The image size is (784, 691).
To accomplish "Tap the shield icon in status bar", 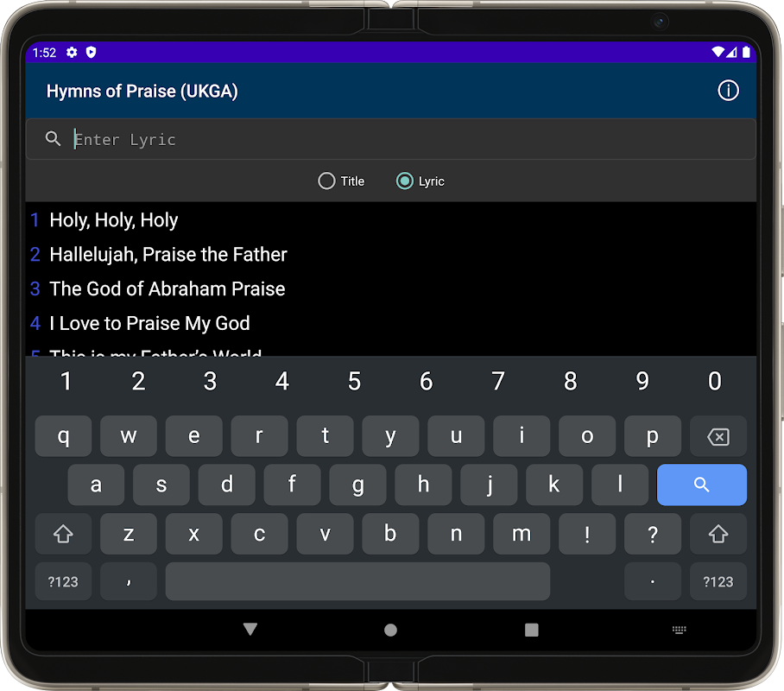I will [x=91, y=52].
